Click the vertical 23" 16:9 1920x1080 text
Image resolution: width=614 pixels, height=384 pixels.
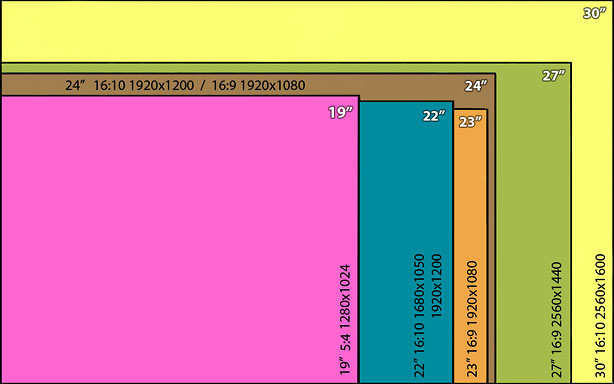pos(472,319)
